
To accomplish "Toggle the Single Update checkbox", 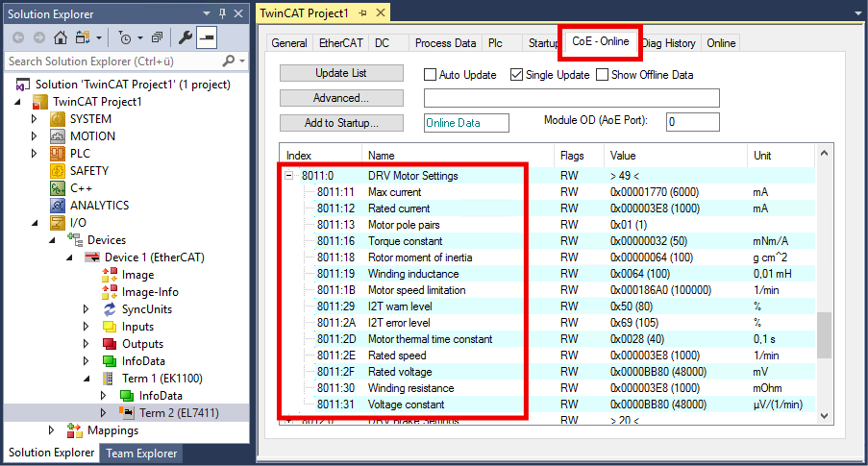I will 516,75.
